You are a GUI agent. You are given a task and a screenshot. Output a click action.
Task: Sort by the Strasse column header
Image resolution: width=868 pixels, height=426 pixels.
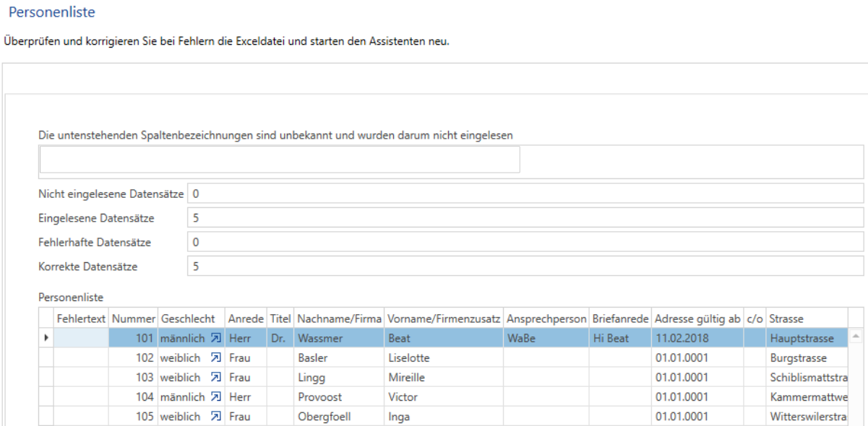click(807, 318)
